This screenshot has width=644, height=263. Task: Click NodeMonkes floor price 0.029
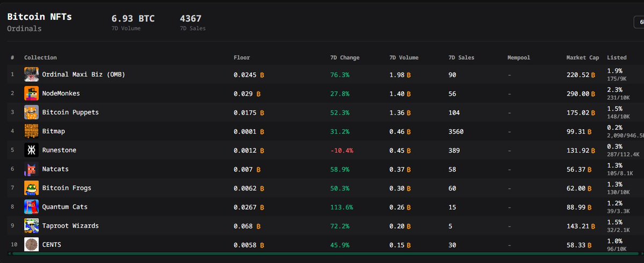(x=243, y=94)
